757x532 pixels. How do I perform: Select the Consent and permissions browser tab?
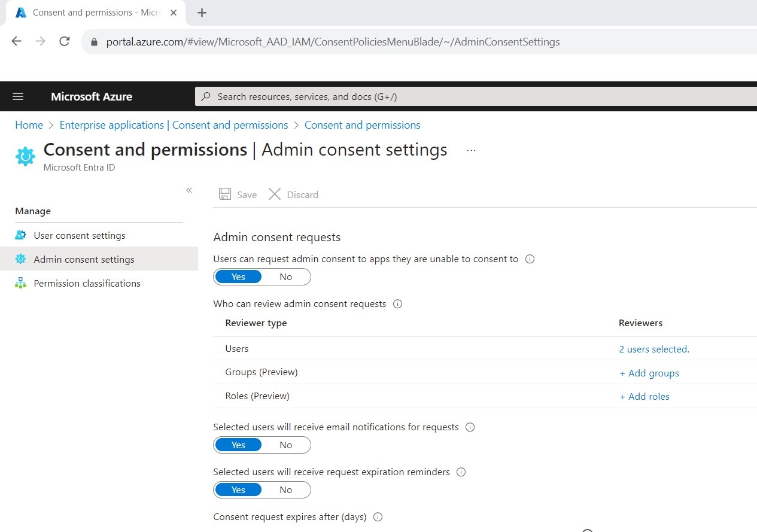click(x=96, y=13)
